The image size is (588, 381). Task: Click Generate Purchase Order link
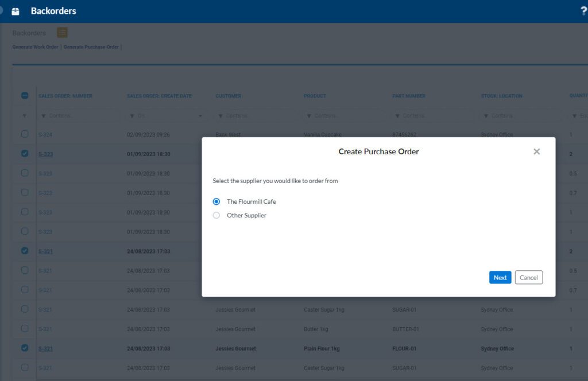91,47
